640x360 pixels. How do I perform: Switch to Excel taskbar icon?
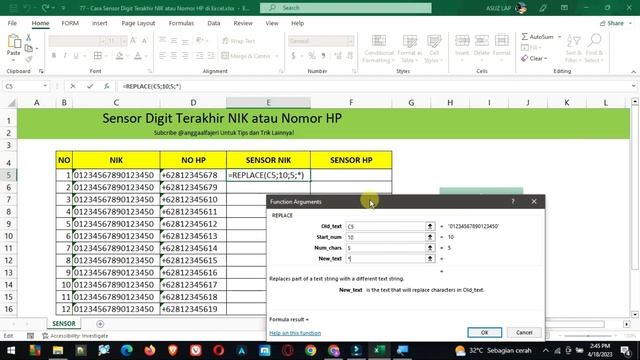[x=379, y=351]
